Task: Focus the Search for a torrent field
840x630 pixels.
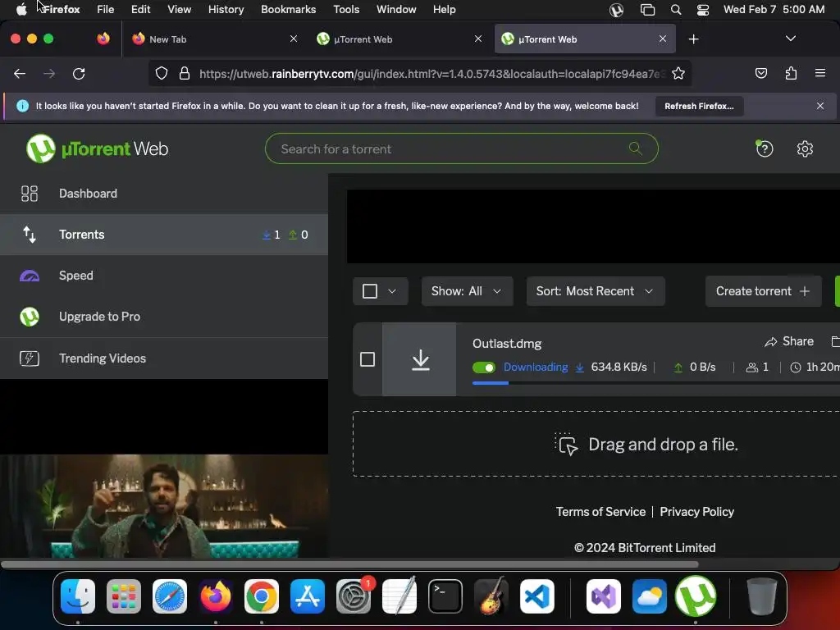Action: tap(461, 148)
